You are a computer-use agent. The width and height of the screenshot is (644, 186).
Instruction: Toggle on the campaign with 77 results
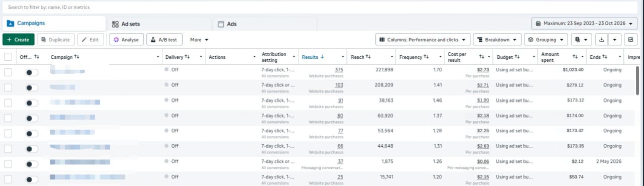32,133
